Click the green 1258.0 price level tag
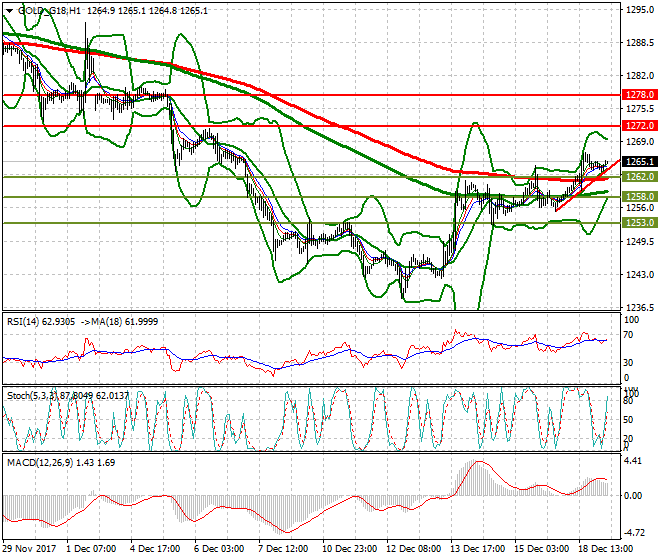 (x=638, y=197)
